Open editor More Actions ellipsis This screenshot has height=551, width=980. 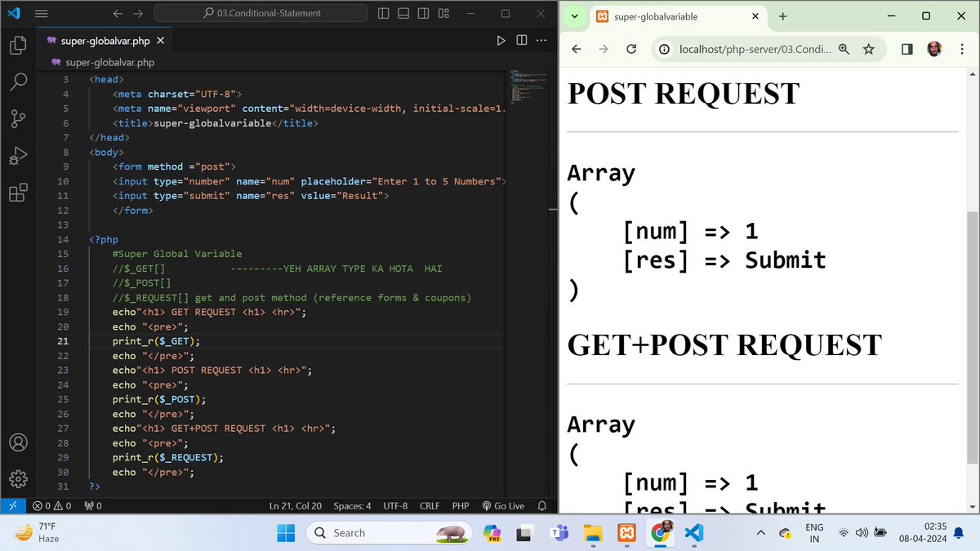(541, 41)
